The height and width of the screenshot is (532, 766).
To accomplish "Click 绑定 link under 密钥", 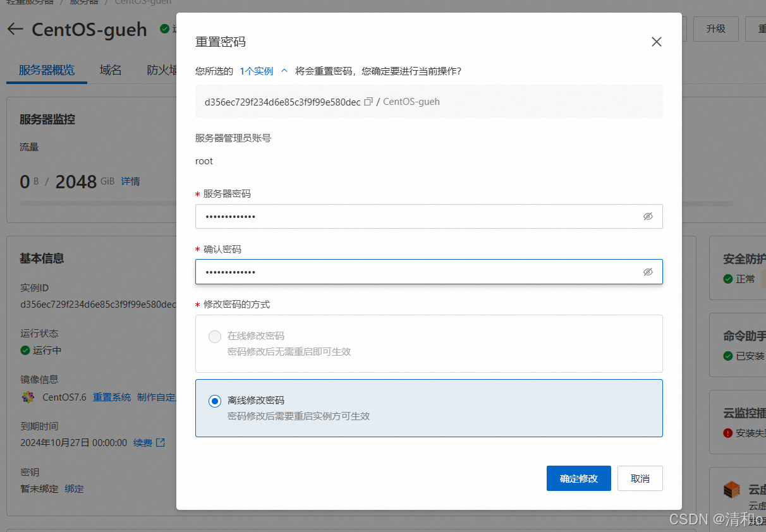I will 74,488.
